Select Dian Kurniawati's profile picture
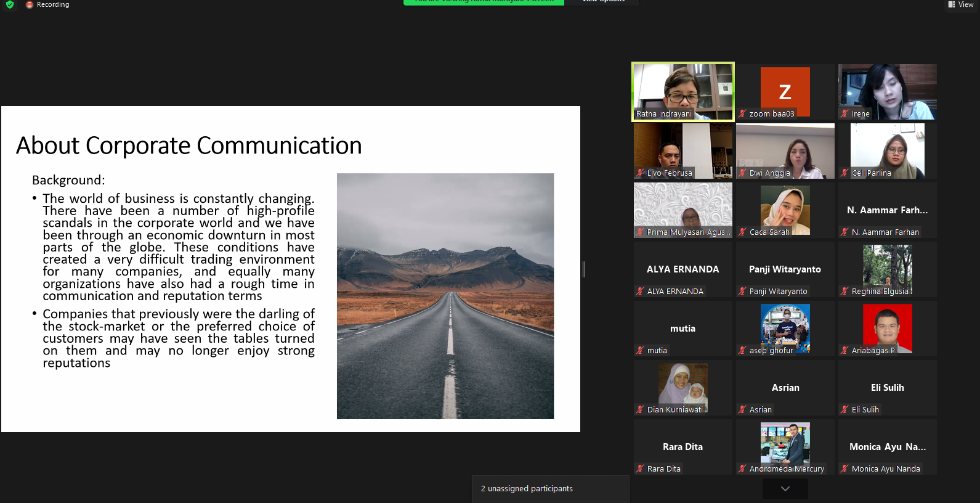Viewport: 980px width, 503px height. (683, 388)
